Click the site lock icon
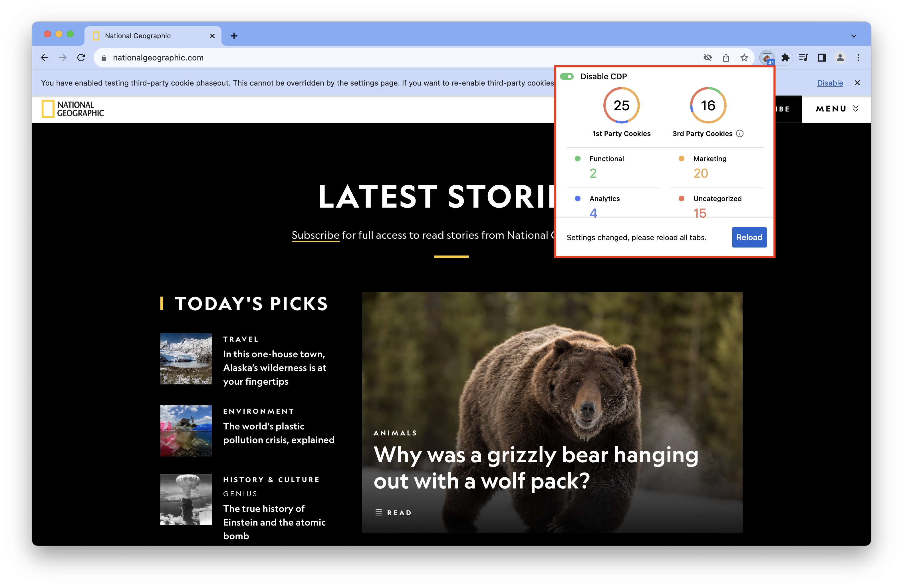Image resolution: width=903 pixels, height=588 pixels. [104, 58]
